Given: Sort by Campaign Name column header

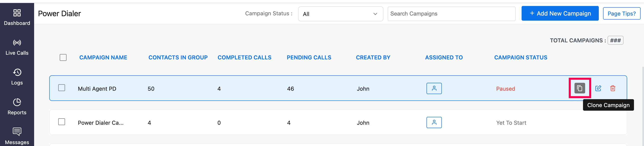Looking at the screenshot, I should (x=103, y=57).
